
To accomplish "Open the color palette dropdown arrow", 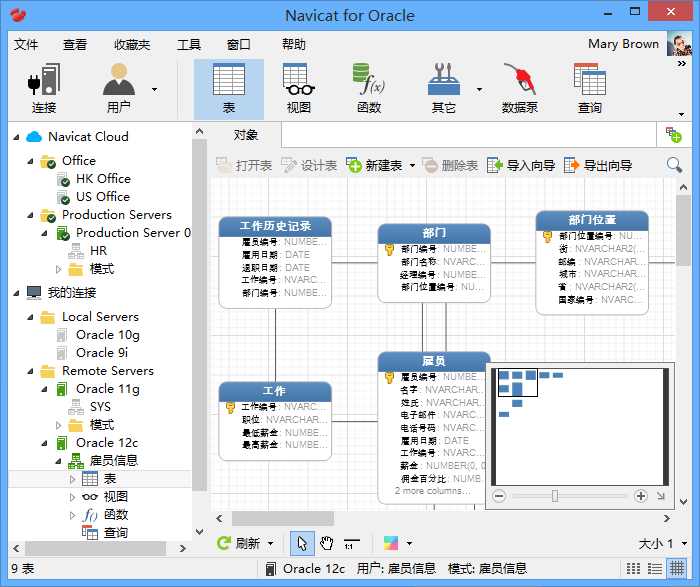I will point(409,544).
